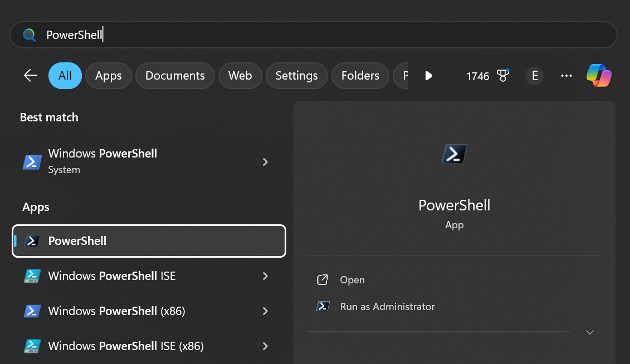Click the System subtitle under Windows PowerShell

(x=64, y=170)
